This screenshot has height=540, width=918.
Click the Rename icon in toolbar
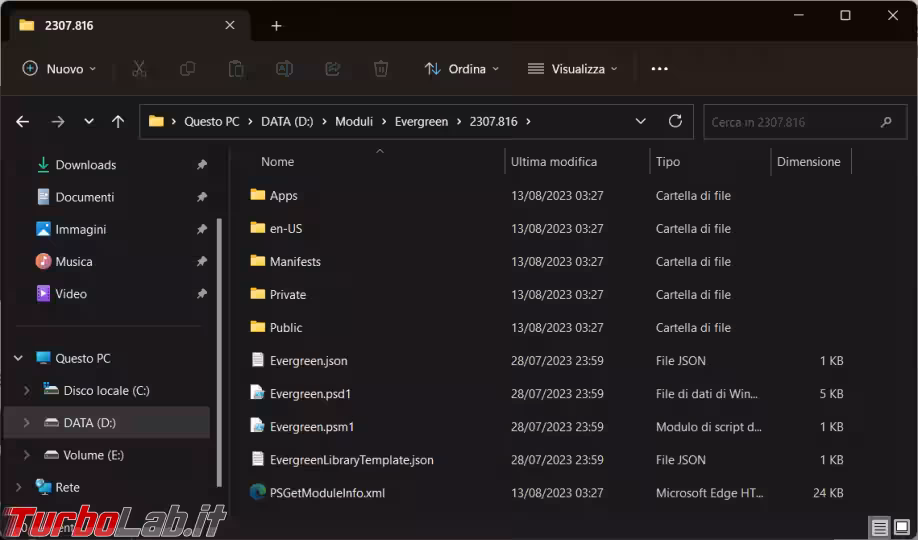pyautogui.click(x=285, y=69)
